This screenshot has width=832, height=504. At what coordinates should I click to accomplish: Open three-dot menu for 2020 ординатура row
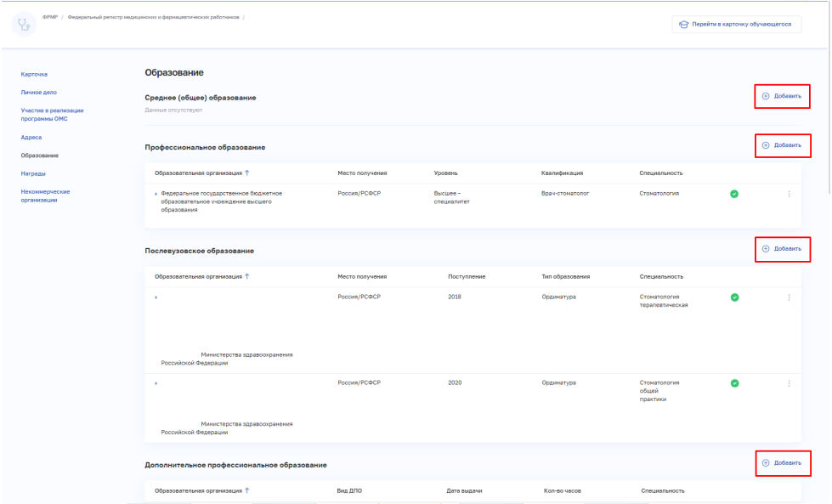point(789,383)
